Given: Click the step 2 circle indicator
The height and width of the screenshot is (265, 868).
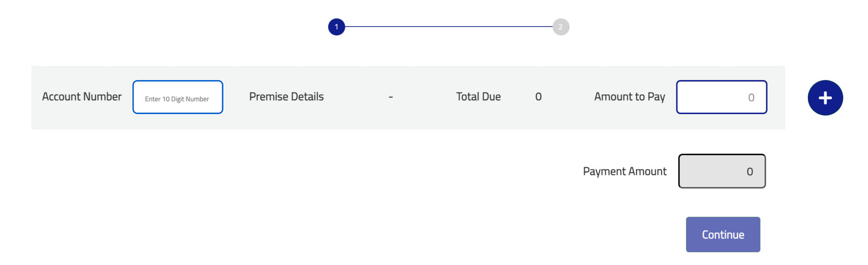Looking at the screenshot, I should [560, 27].
